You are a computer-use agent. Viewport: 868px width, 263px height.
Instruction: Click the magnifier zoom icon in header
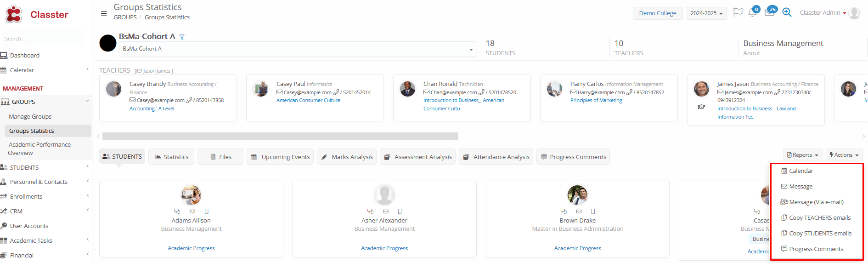click(x=787, y=12)
